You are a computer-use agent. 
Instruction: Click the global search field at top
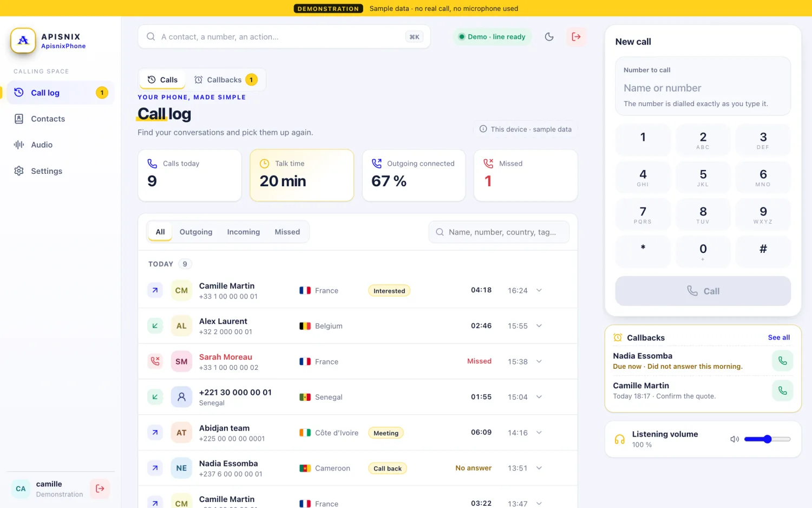(284, 37)
